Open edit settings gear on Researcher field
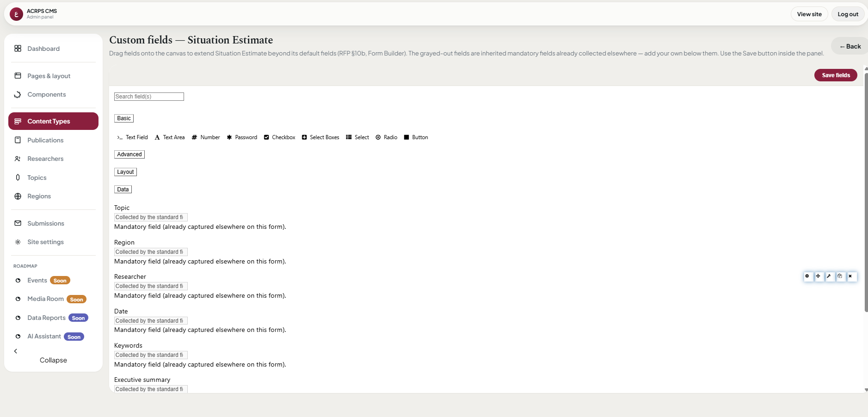The height and width of the screenshot is (417, 868). [807, 276]
